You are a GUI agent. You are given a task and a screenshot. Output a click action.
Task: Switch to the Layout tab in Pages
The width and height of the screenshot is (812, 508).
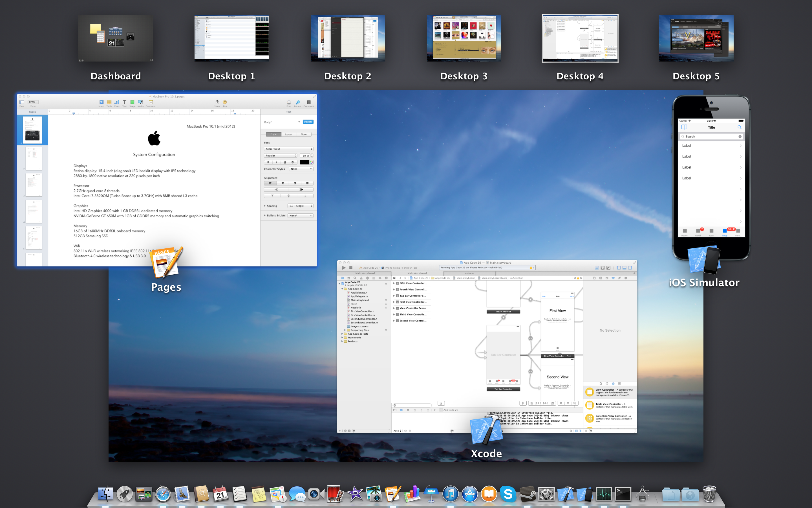[288, 134]
